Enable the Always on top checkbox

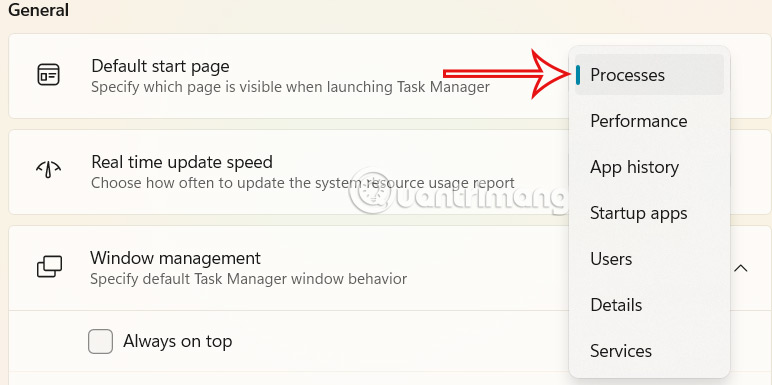100,342
